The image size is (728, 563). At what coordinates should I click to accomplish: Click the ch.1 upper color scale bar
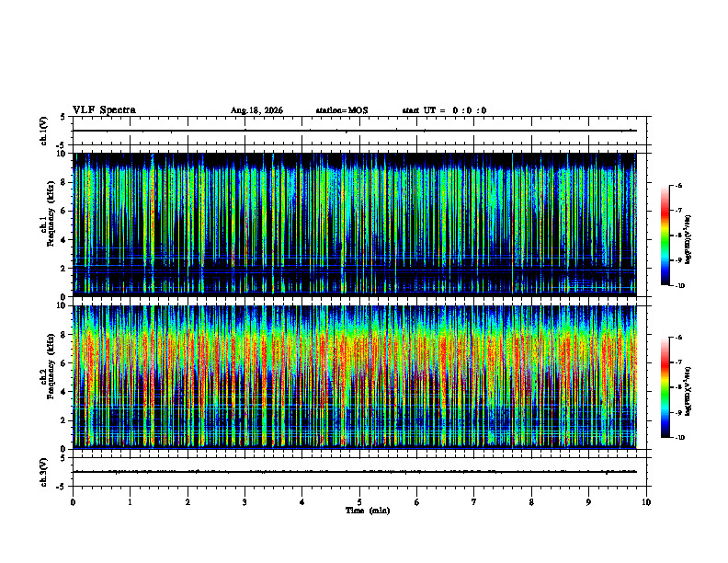(x=665, y=236)
